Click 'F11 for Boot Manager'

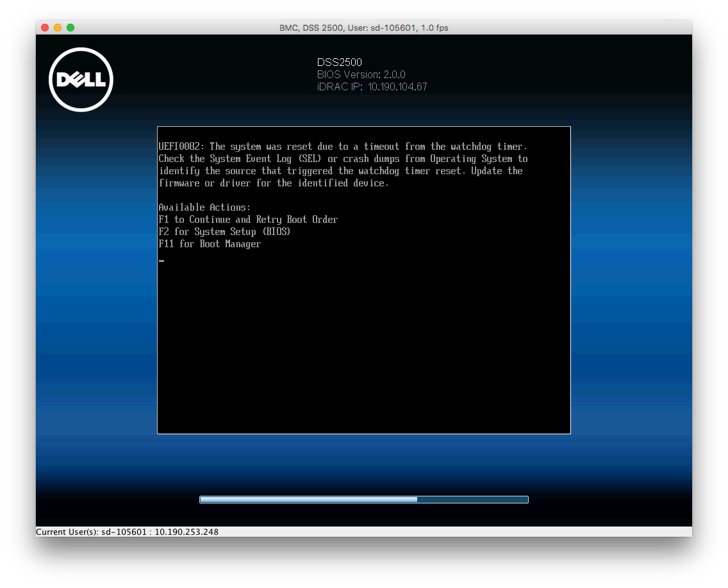(210, 244)
